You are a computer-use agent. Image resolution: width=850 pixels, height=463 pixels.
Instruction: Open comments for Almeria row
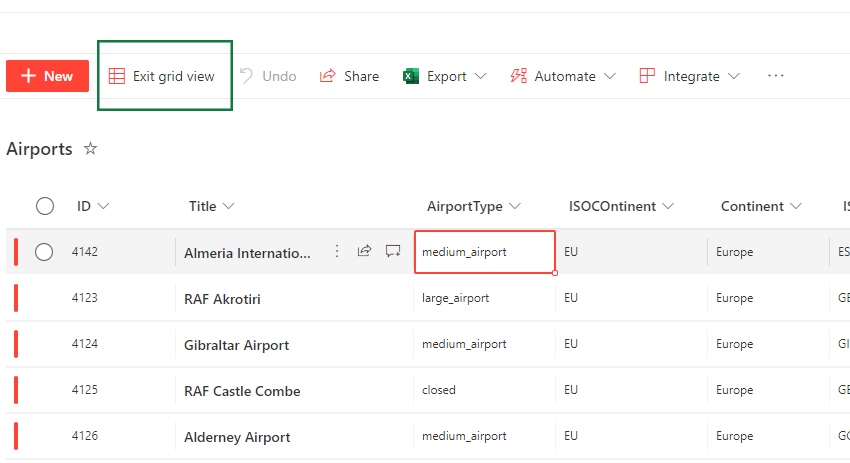point(393,252)
